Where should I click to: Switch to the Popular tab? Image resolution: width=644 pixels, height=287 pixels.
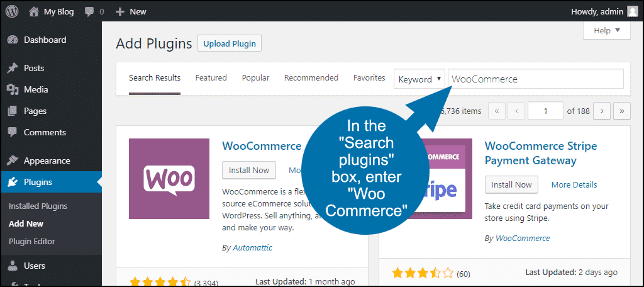255,78
